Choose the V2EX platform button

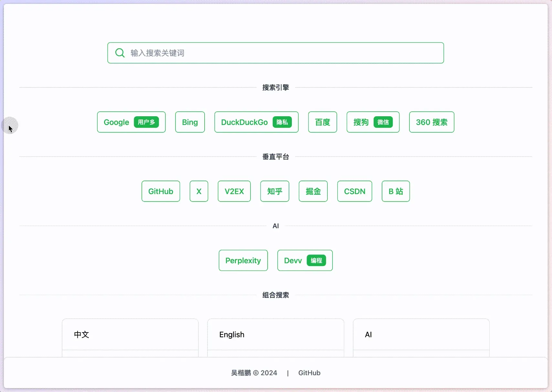pyautogui.click(x=234, y=191)
